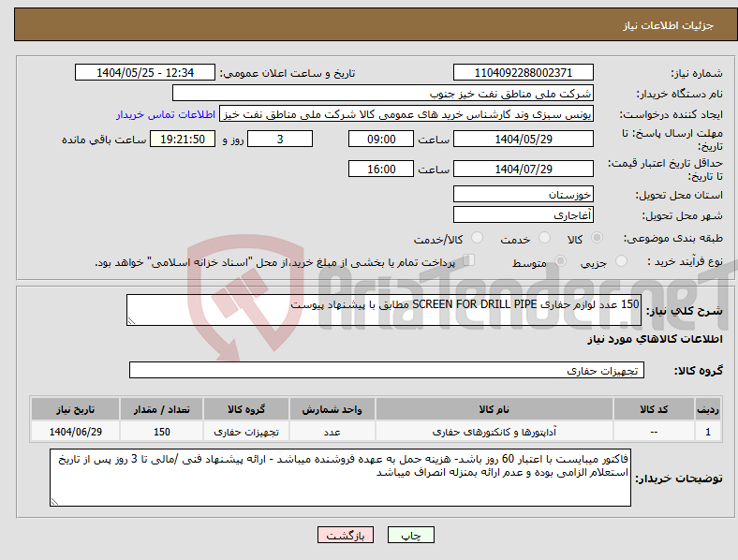This screenshot has height=560, width=738.
Task: Select the کالا/خدمت radio button
Action: (x=478, y=238)
